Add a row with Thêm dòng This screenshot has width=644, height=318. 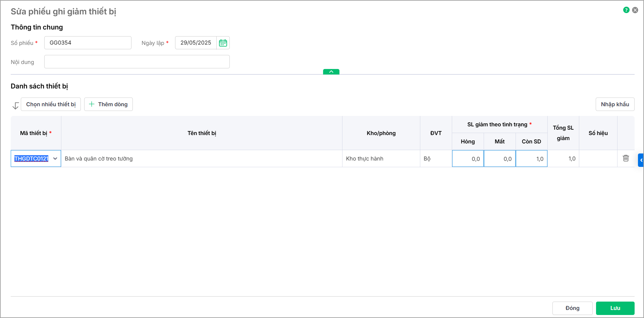[108, 104]
